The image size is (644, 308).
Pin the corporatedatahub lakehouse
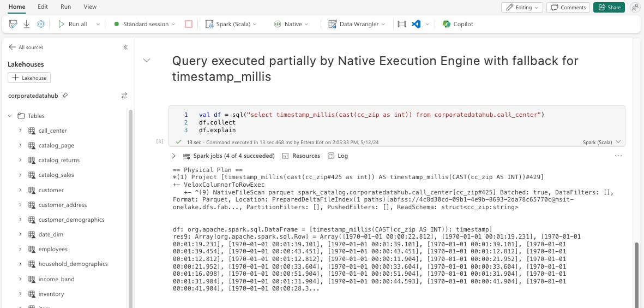pyautogui.click(x=65, y=96)
